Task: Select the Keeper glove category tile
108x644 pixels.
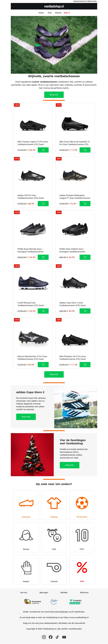Action: (26, 569)
